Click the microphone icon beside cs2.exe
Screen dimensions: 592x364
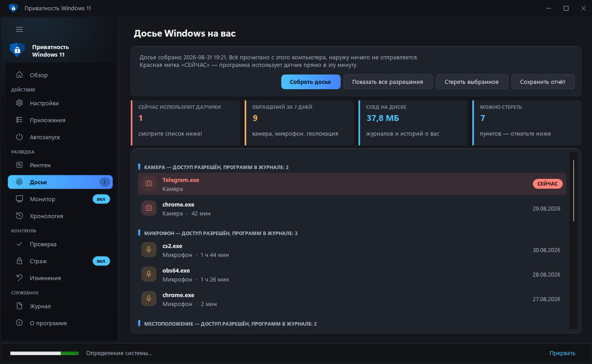tap(149, 250)
